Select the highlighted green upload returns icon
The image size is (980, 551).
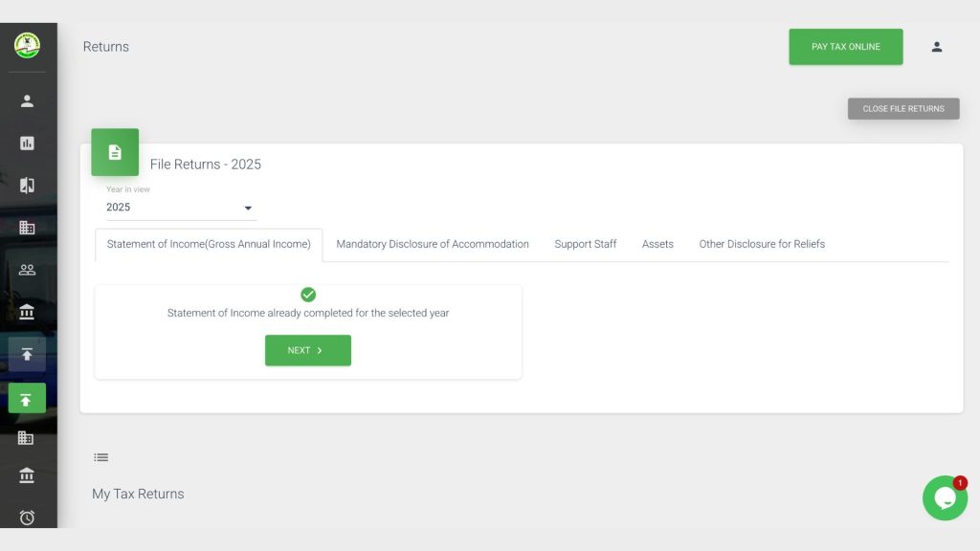point(27,398)
